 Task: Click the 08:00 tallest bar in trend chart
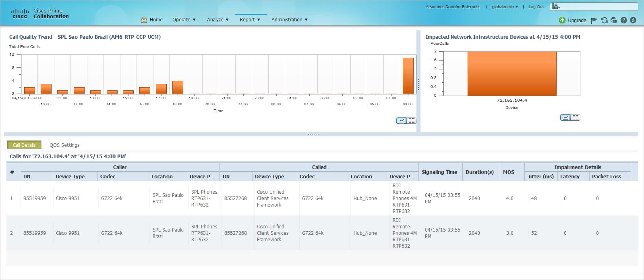coord(408,76)
